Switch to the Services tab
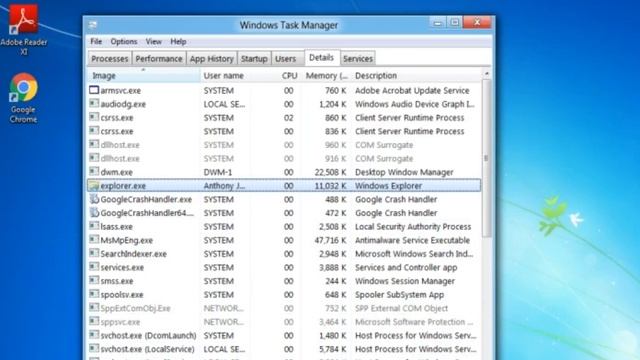Viewport: 640px width, 360px height. tap(358, 59)
